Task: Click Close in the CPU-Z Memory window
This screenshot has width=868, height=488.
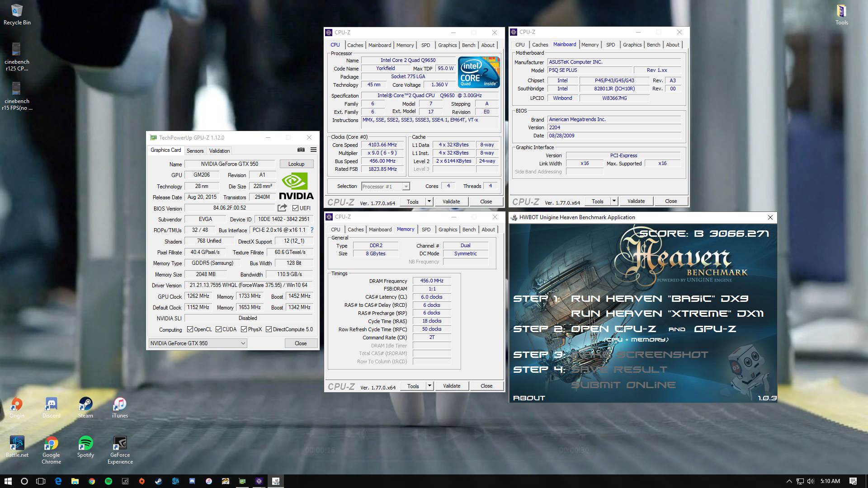Action: point(486,386)
